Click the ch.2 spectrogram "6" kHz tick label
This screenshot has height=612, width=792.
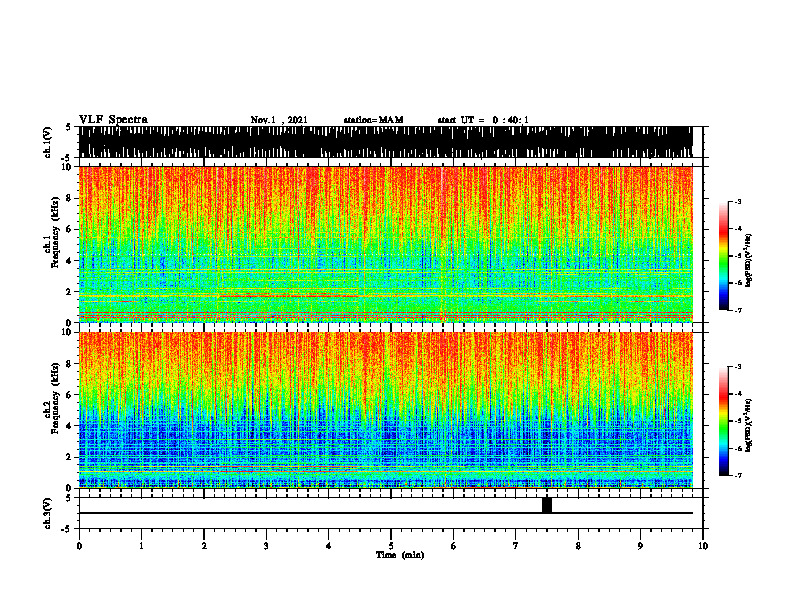click(70, 395)
